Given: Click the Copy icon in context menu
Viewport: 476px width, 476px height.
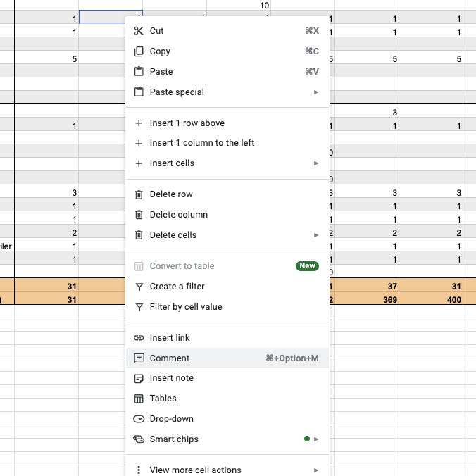Looking at the screenshot, I should pos(138,51).
